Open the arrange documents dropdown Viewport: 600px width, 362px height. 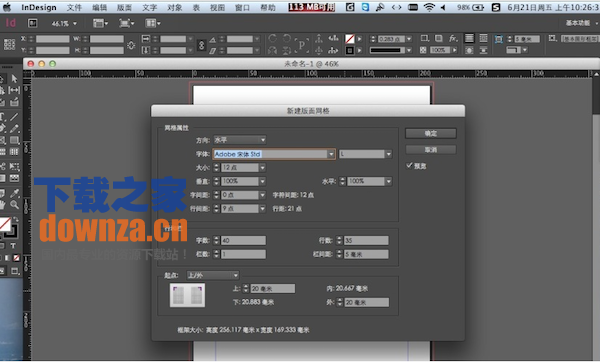click(x=152, y=23)
